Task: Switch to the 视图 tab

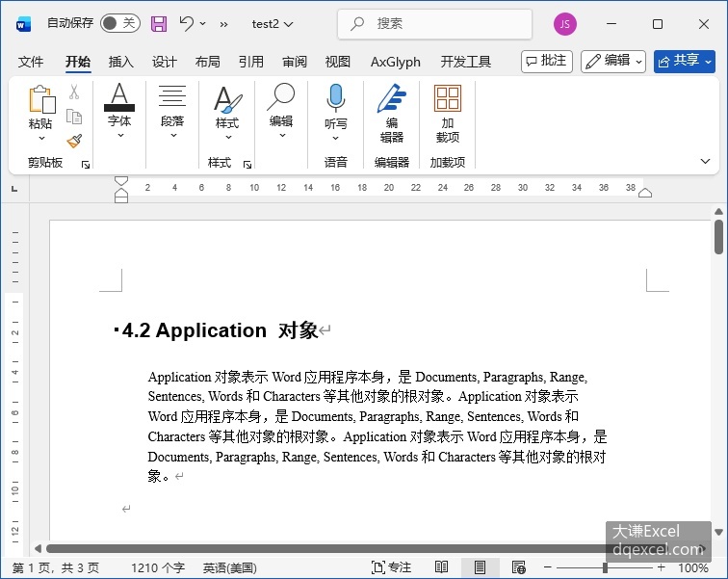Action: tap(338, 62)
